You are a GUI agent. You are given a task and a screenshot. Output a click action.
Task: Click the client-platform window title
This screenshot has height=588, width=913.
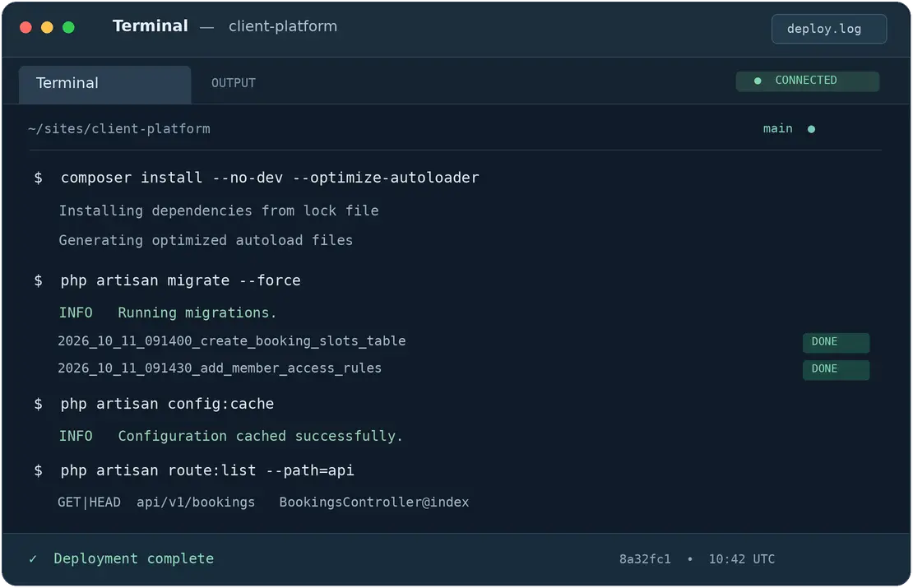pyautogui.click(x=282, y=27)
